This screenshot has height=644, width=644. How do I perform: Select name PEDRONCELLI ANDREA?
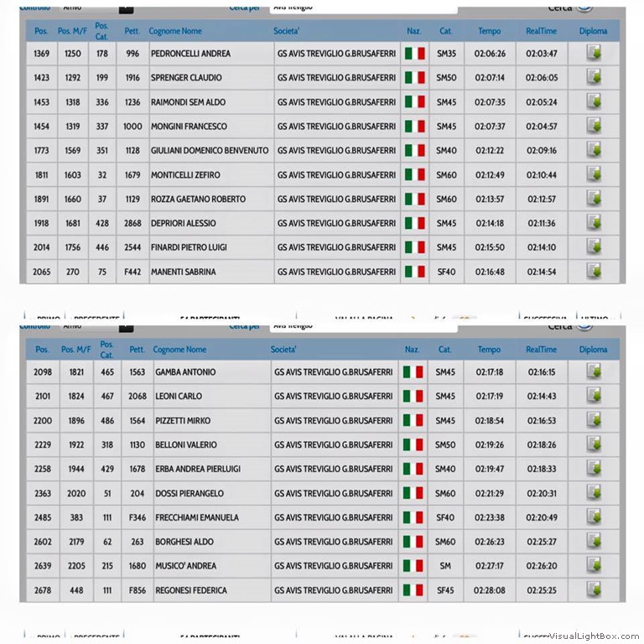(x=190, y=54)
